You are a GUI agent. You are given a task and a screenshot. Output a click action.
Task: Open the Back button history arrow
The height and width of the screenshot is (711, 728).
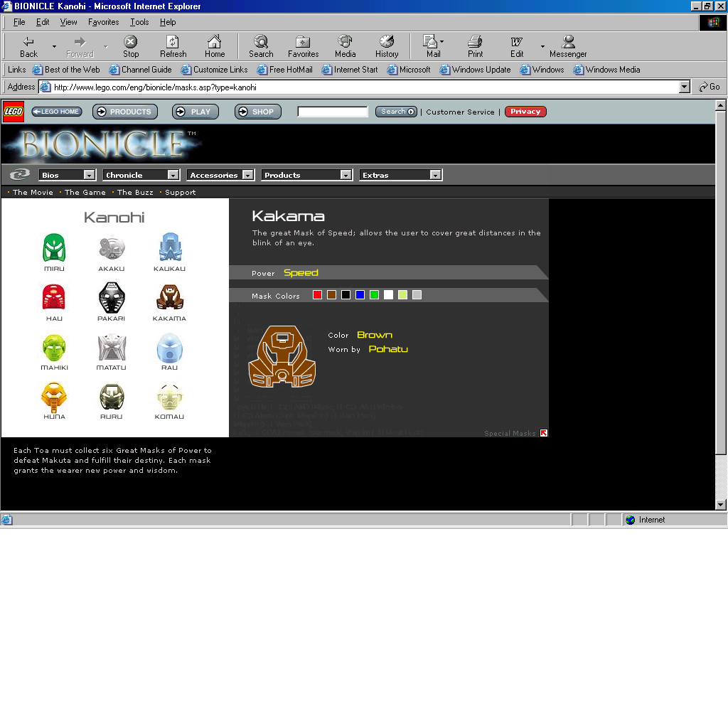[x=54, y=46]
